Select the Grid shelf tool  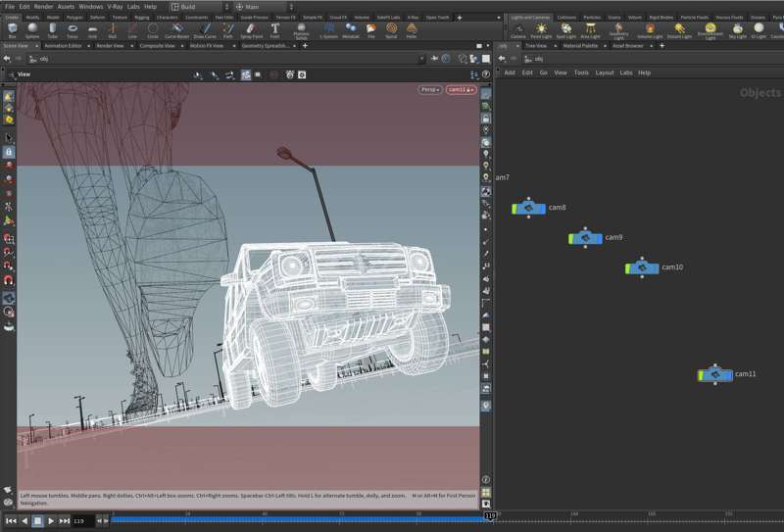click(92, 30)
